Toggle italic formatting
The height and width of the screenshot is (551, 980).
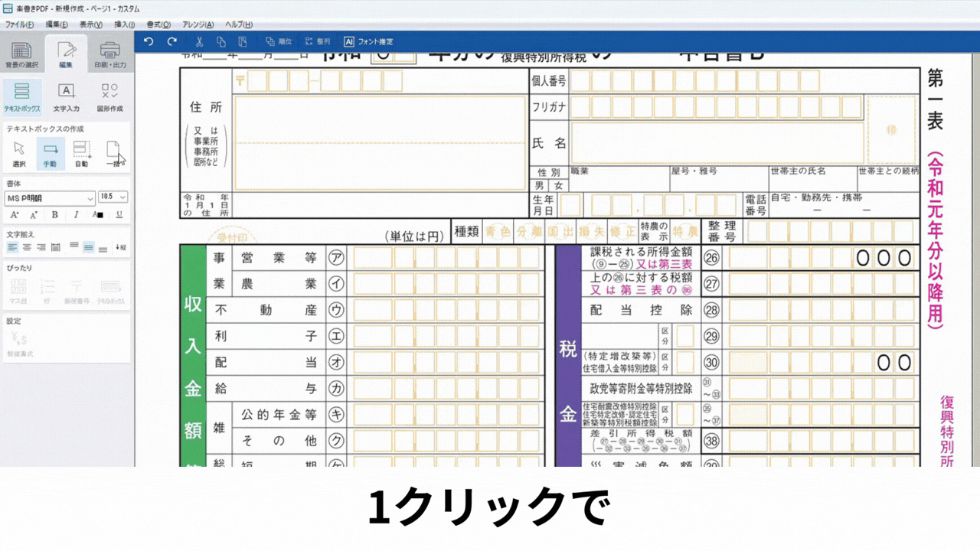(76, 215)
